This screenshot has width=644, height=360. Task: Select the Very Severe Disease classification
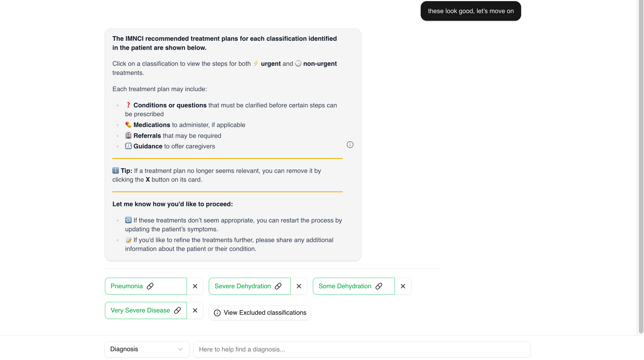click(x=140, y=310)
